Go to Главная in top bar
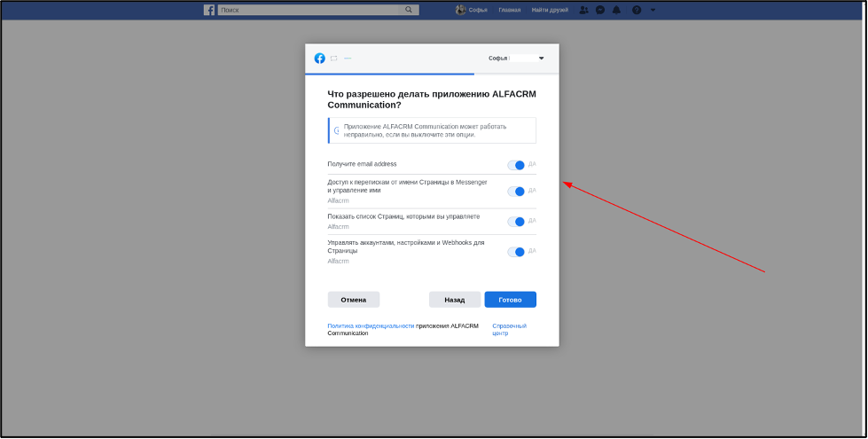This screenshot has height=439, width=868. pyautogui.click(x=509, y=10)
